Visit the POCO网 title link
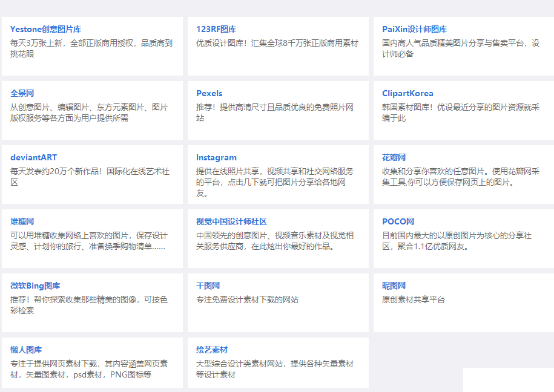The image size is (554, 392). tap(398, 221)
